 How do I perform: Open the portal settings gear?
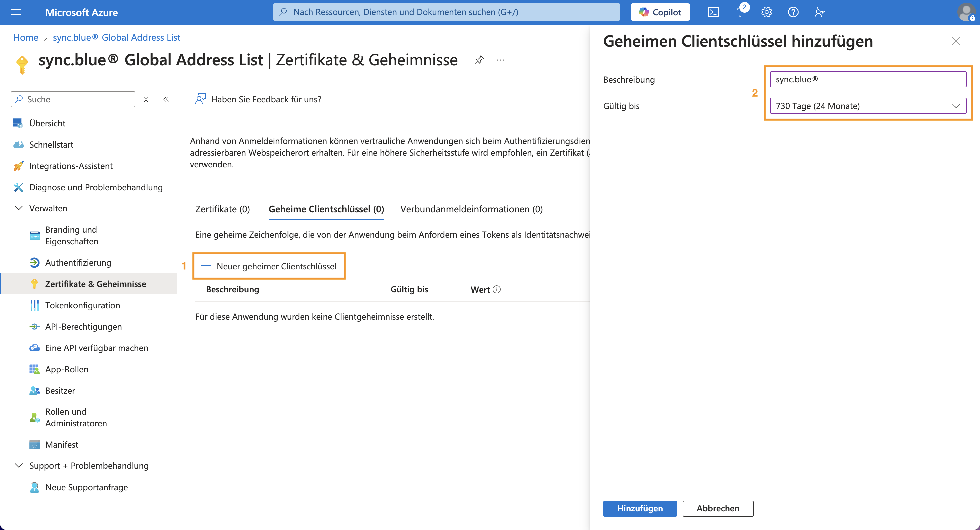(x=767, y=12)
